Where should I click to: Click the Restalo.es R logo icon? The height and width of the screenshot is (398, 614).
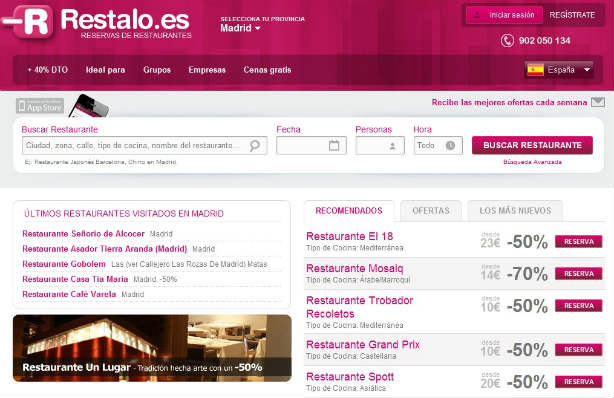click(x=28, y=21)
